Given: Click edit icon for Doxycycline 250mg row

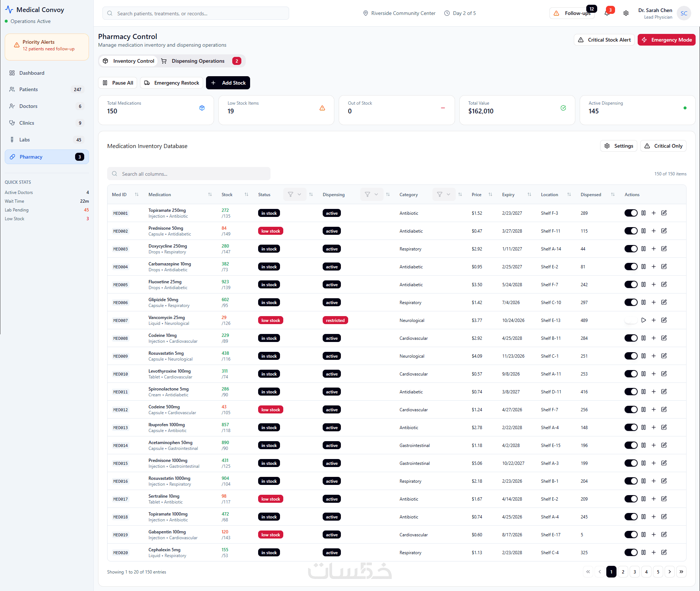Looking at the screenshot, I should point(664,249).
